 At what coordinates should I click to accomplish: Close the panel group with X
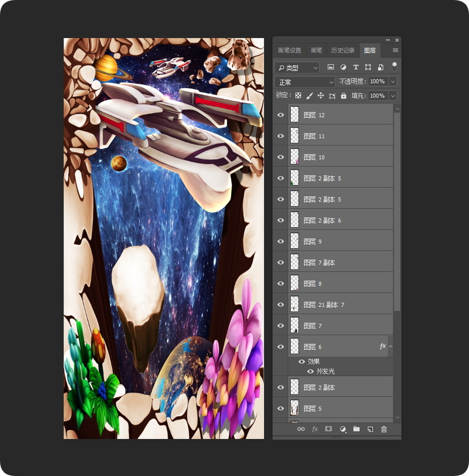click(x=397, y=40)
